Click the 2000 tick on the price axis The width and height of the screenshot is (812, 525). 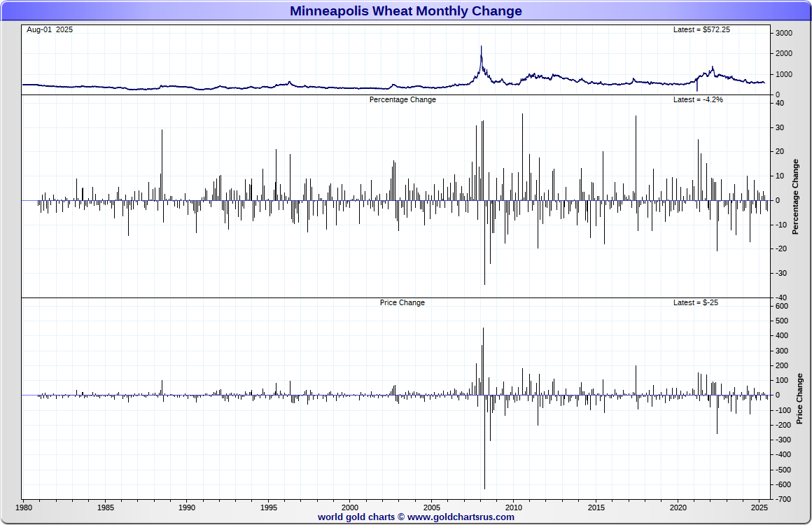(x=783, y=53)
